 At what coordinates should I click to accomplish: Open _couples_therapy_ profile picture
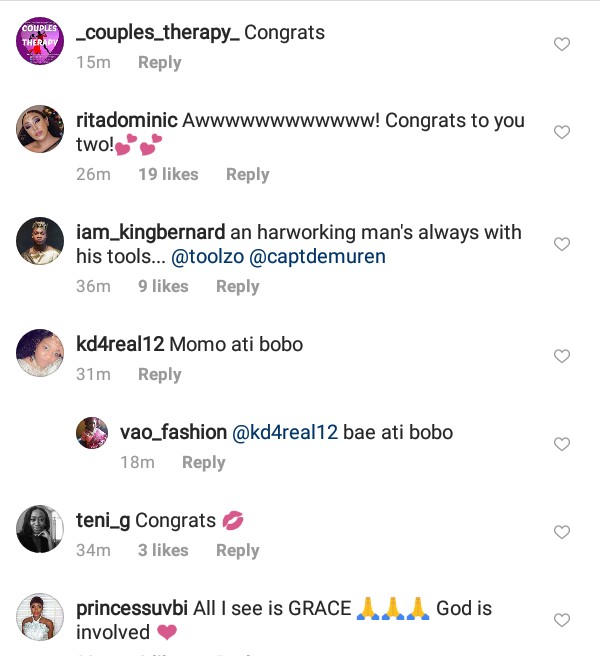pyautogui.click(x=41, y=41)
